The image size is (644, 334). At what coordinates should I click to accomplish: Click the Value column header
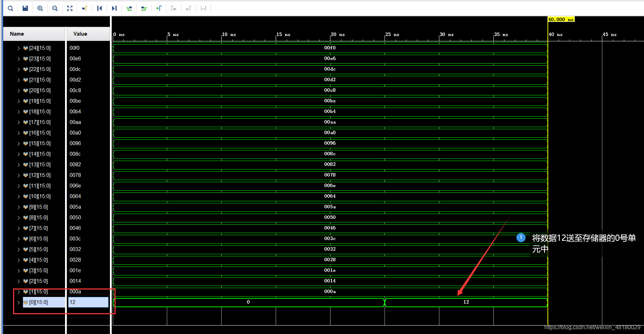tap(88, 34)
